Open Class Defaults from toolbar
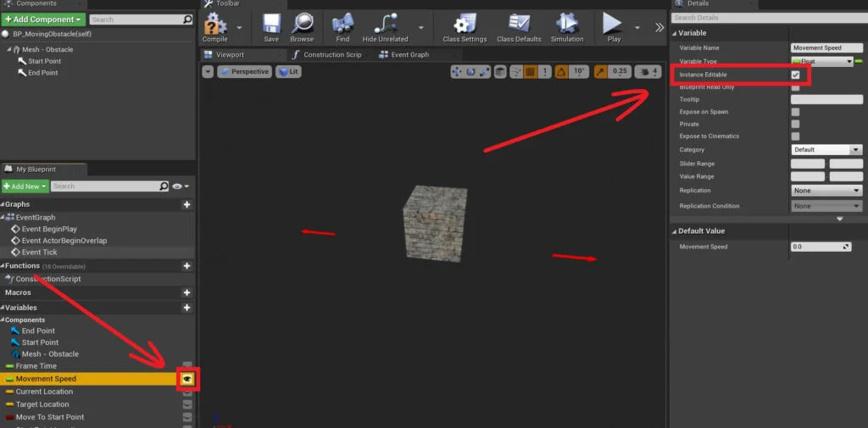Image resolution: width=868 pixels, height=428 pixels. coord(517,24)
